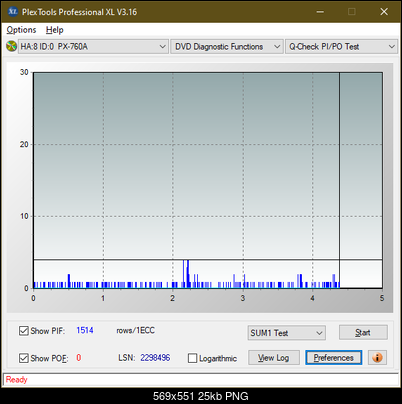Open the Q-Check PI/PO Test dropdown
402x404 pixels.
tap(341, 47)
